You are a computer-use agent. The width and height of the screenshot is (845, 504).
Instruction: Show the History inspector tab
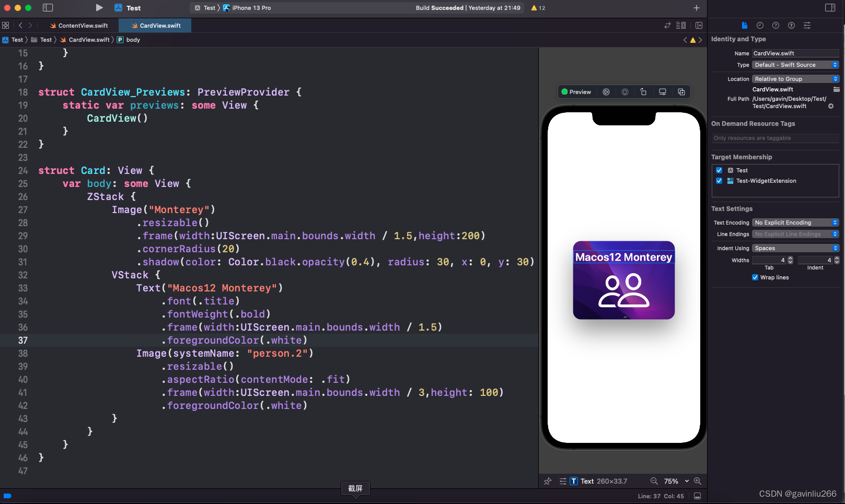(x=760, y=25)
